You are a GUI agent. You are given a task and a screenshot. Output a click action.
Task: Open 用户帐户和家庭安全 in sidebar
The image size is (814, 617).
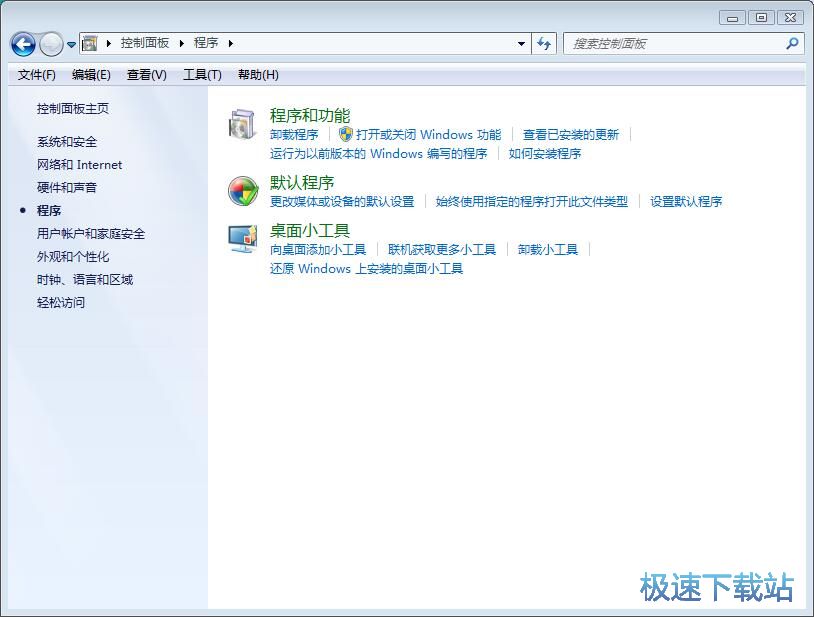point(91,234)
